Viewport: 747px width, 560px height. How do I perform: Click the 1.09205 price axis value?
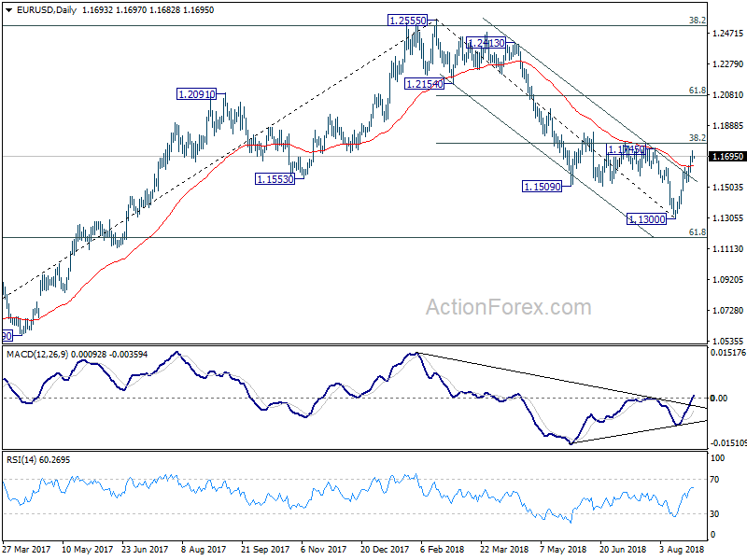(728, 279)
